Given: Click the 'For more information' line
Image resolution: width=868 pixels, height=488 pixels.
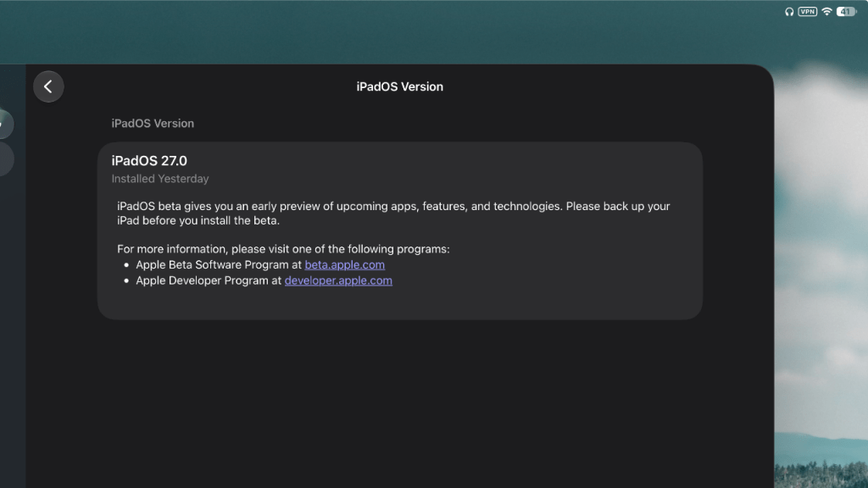Looking at the screenshot, I should 283,249.
